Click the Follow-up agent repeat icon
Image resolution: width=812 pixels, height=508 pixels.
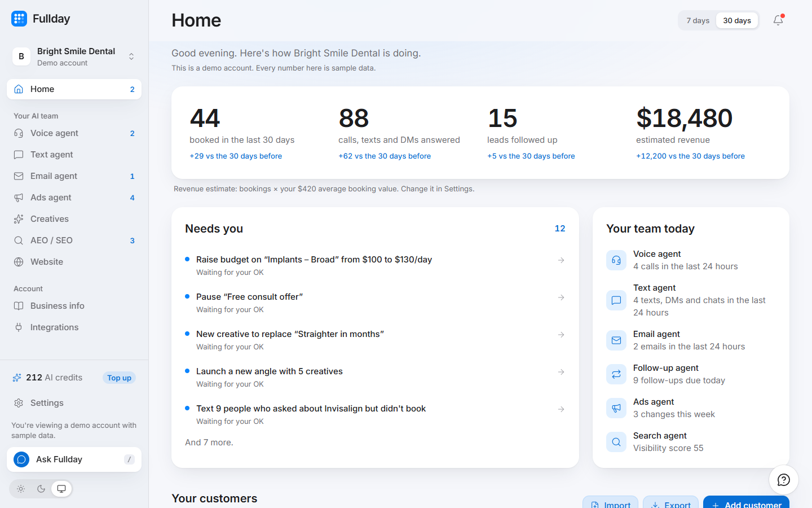[x=616, y=374]
